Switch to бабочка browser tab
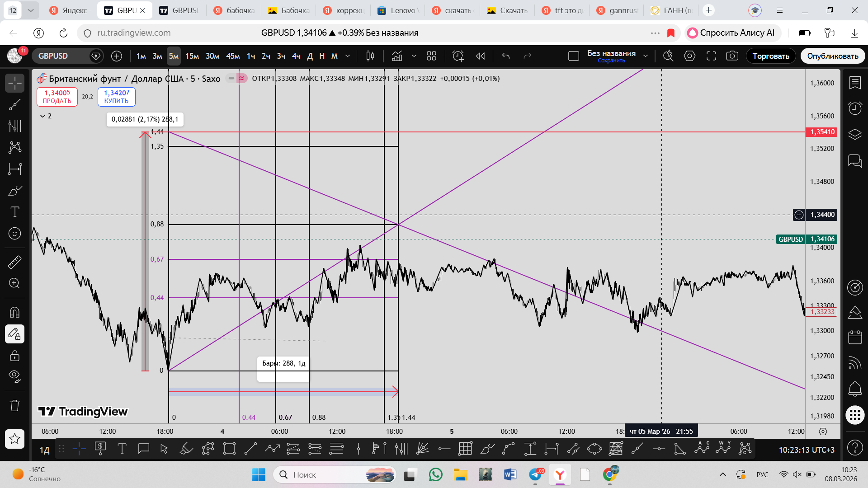The width and height of the screenshot is (868, 488). [x=234, y=10]
